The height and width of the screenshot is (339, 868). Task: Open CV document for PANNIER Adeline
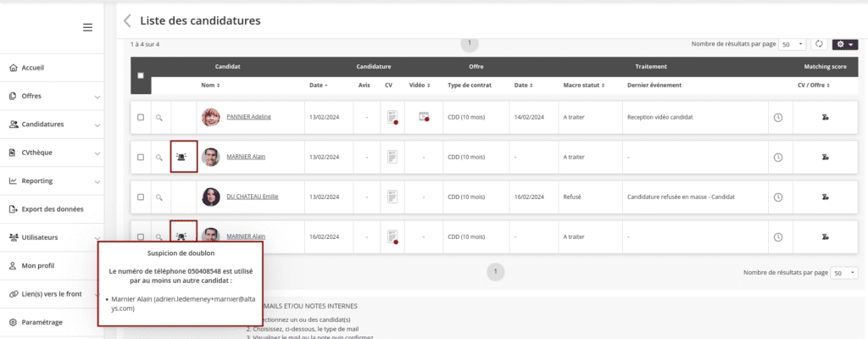(x=392, y=117)
